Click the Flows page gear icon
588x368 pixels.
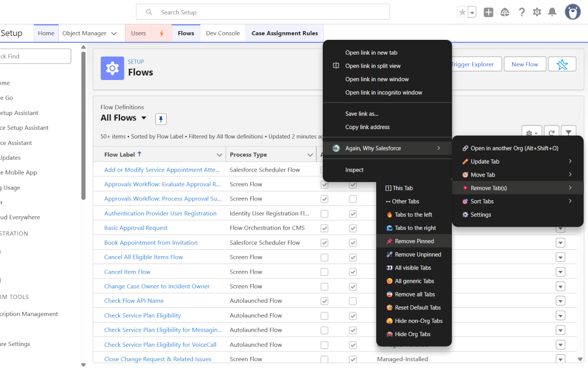pyautogui.click(x=113, y=69)
